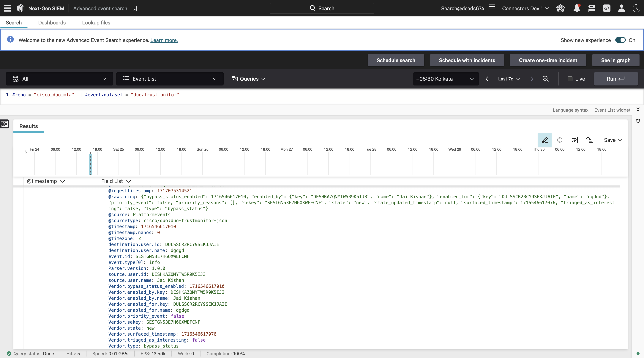Select the pencil edit tool in results toolbar
This screenshot has height=358, width=644.
coord(545,140)
